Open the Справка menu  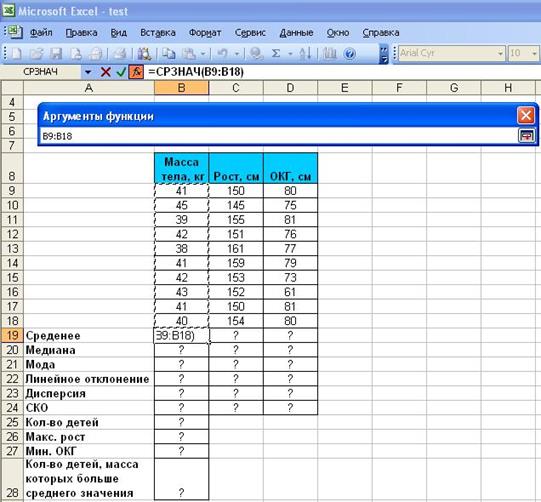381,33
